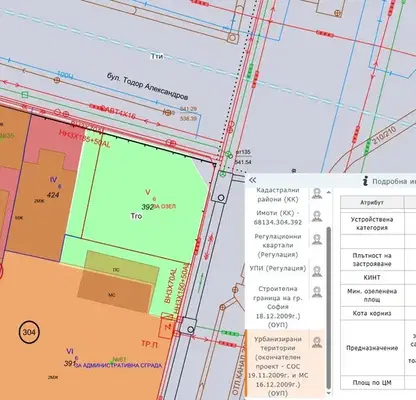Click the layer list scrollbar up arrow
The height and width of the screenshot is (400, 416).
329,192
